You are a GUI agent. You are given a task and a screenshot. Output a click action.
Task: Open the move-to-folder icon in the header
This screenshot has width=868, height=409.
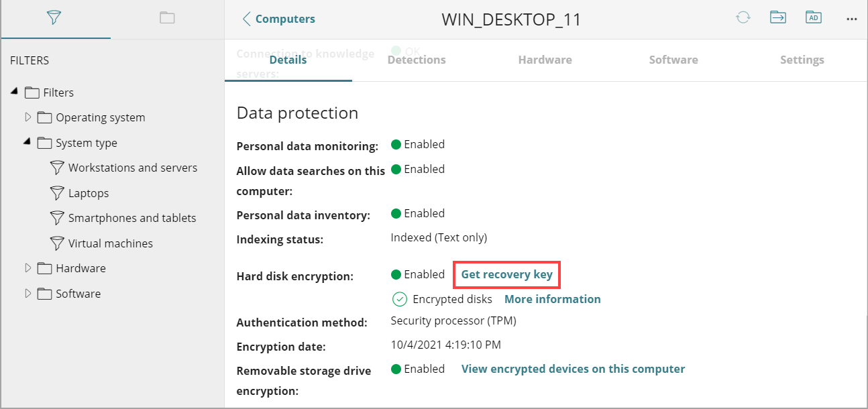click(x=777, y=17)
